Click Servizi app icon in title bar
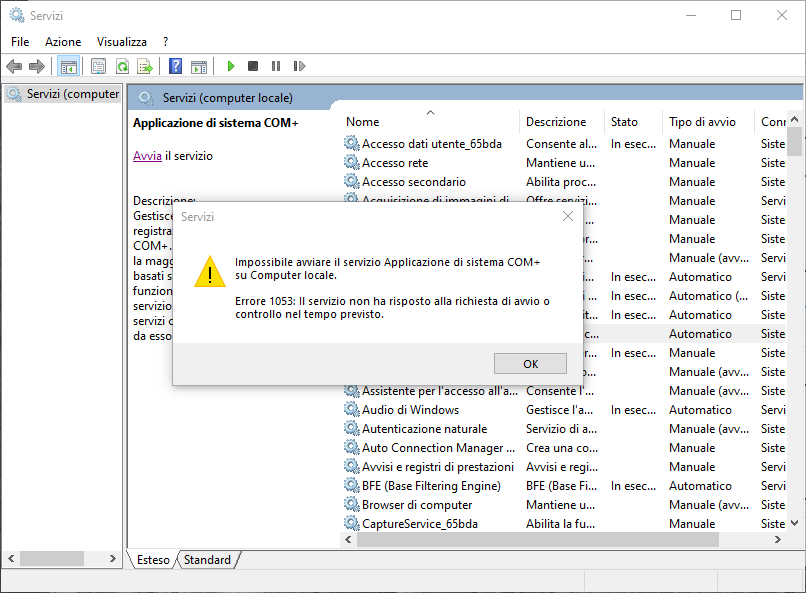Screen dimensions: 806x593 (x=16, y=15)
